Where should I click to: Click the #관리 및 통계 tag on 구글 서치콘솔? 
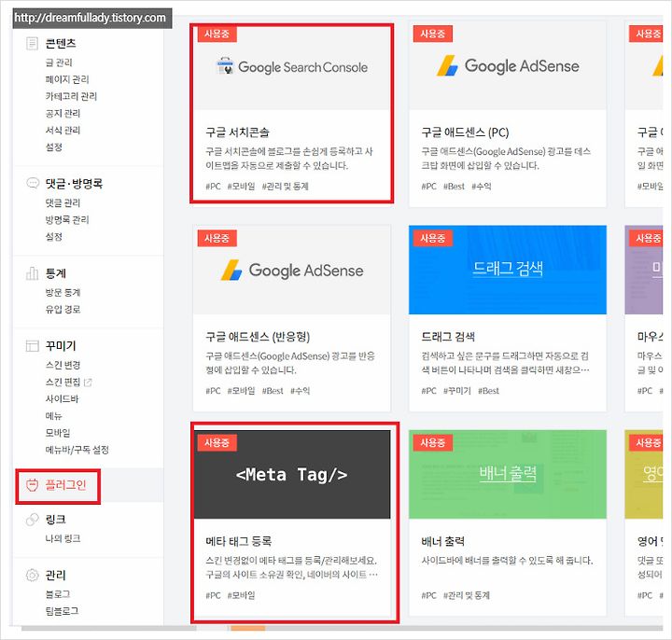[286, 187]
